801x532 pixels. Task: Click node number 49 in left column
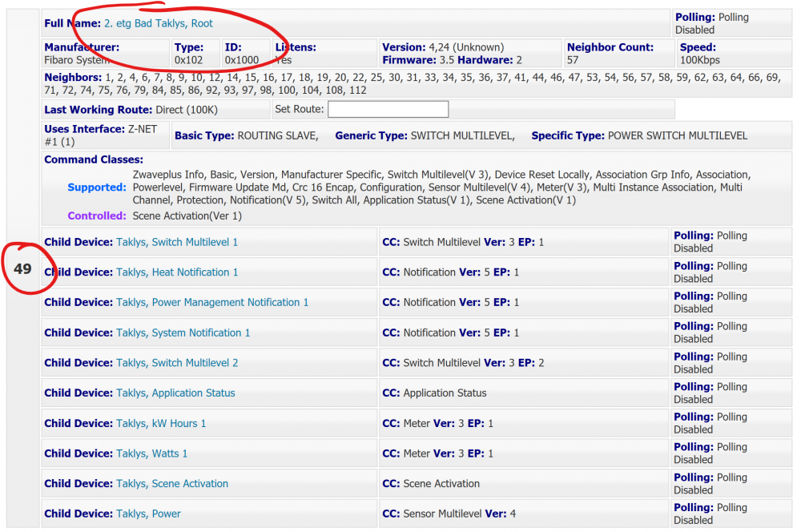click(x=22, y=269)
